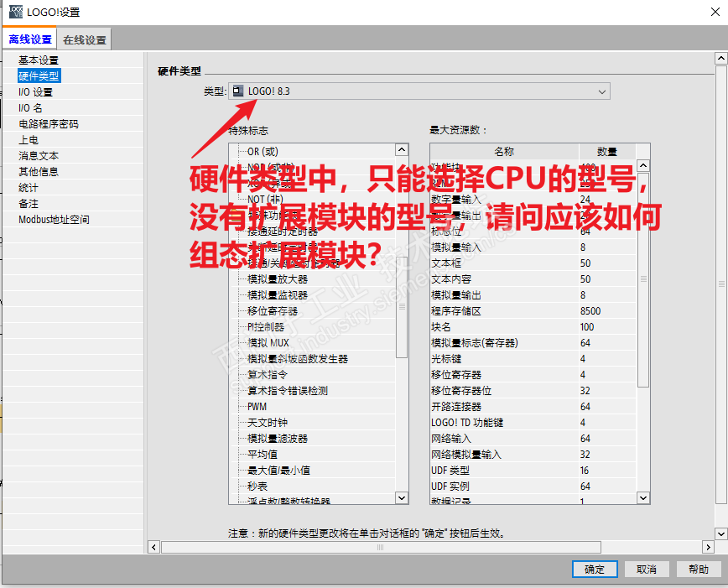This screenshot has width=728, height=588.
Task: Click the LOGO! TD 功能键 resource row
Action: (533, 422)
